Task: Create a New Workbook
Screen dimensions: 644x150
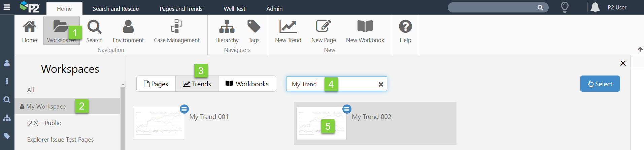Action: point(365,31)
